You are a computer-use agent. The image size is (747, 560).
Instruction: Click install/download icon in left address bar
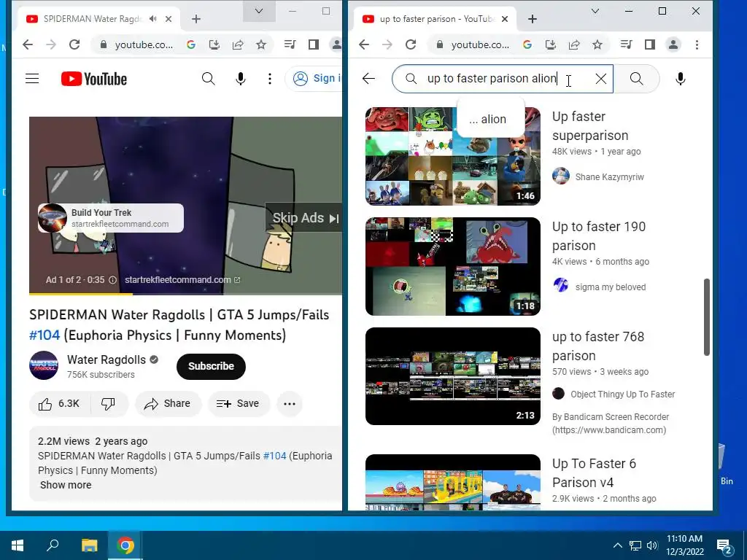click(214, 44)
